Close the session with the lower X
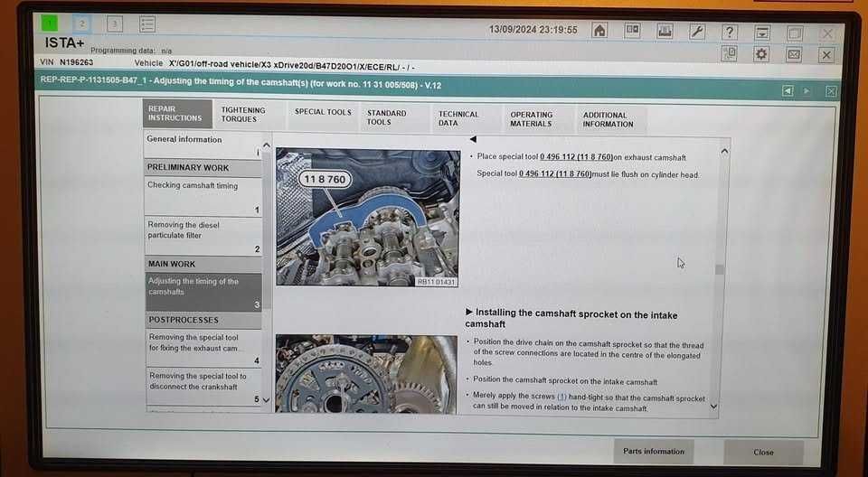The width and height of the screenshot is (868, 477). pyautogui.click(x=826, y=55)
